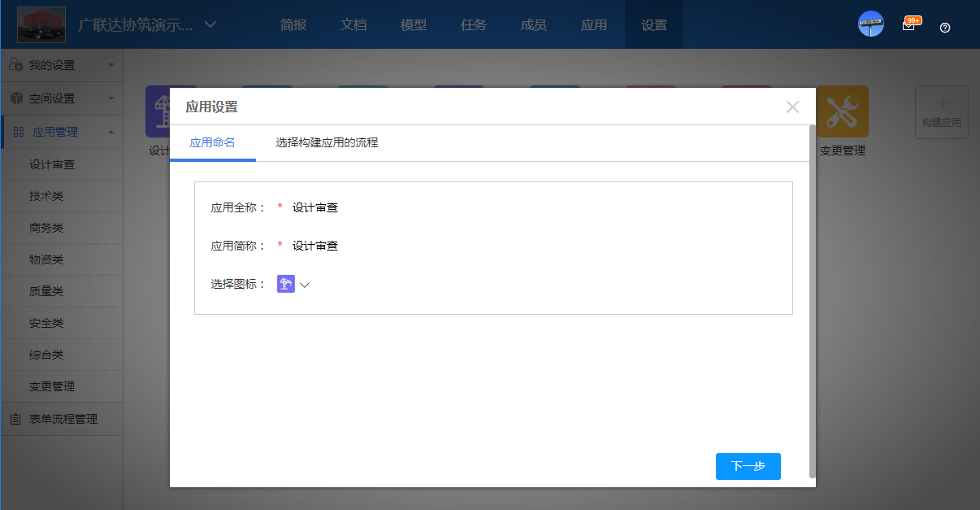
Task: Click the mail notification icon with 99+ badge
Action: click(x=908, y=25)
